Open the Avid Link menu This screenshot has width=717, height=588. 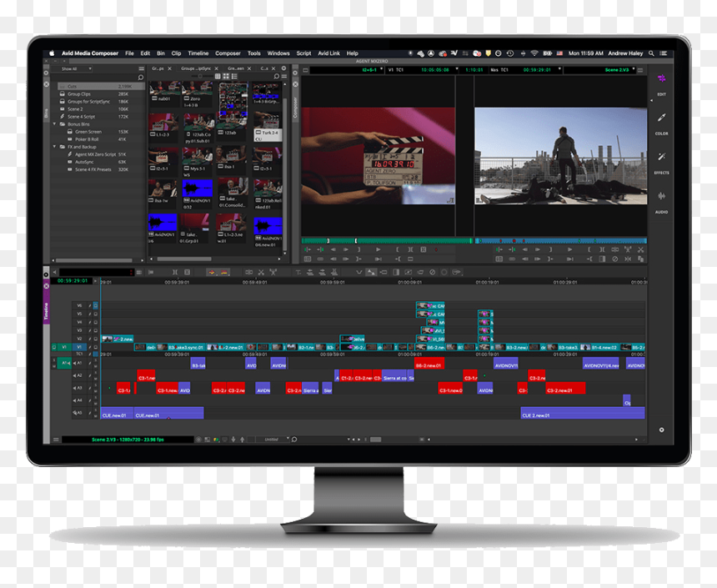tap(328, 53)
